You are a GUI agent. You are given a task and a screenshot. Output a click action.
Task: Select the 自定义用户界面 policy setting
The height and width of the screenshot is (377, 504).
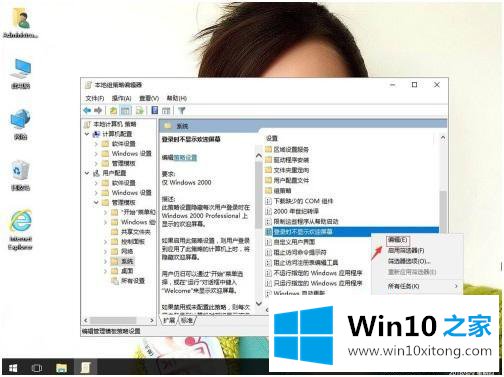(290, 242)
